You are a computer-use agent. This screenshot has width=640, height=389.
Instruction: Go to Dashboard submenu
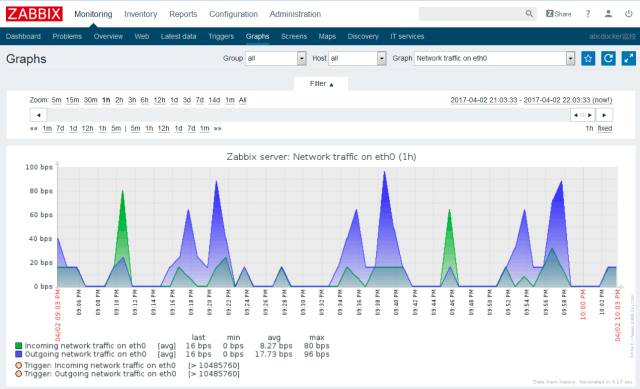pos(23,36)
